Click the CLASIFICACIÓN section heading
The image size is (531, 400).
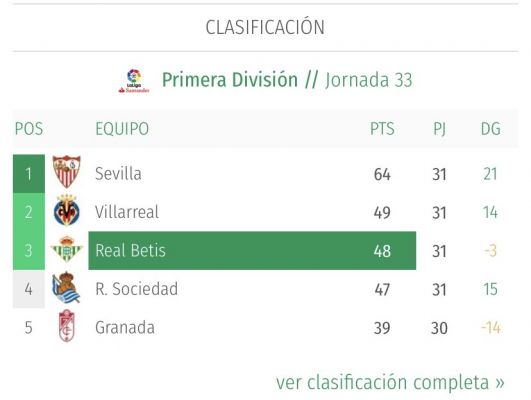coord(265,27)
